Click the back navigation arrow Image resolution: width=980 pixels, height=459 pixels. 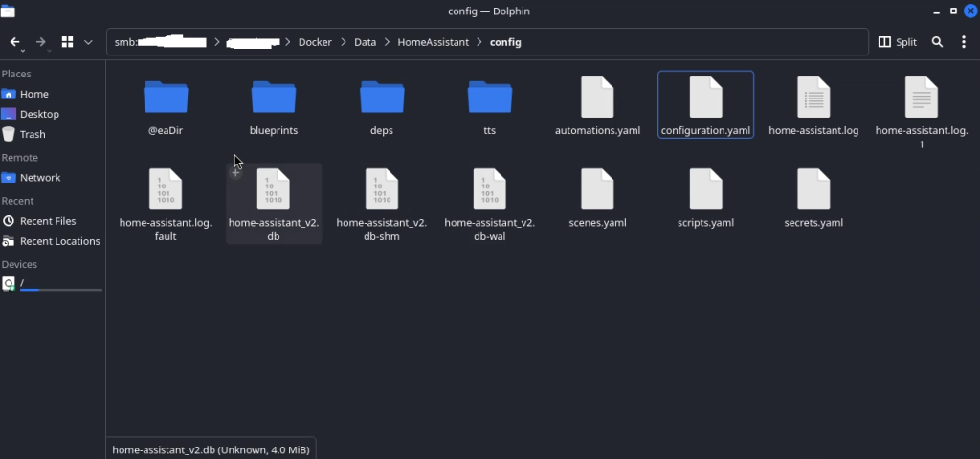click(x=15, y=42)
